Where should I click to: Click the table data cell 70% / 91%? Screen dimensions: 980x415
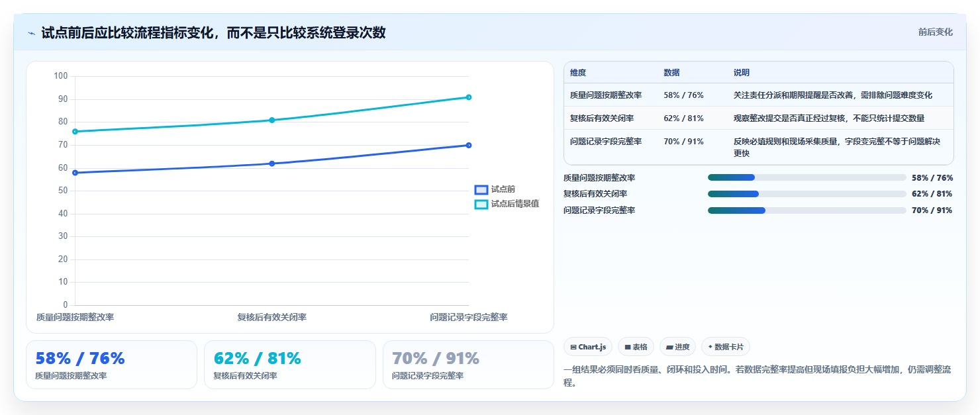(683, 141)
